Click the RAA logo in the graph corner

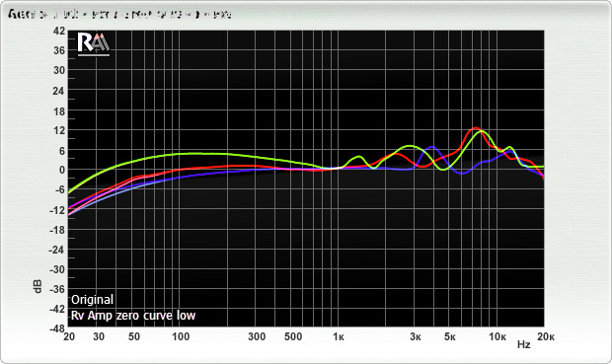[x=94, y=43]
